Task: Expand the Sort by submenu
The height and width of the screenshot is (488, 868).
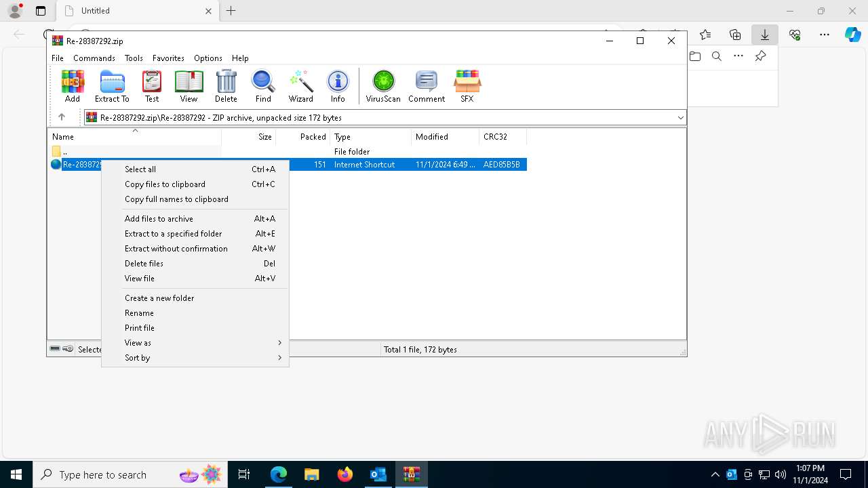Action: [279, 358]
